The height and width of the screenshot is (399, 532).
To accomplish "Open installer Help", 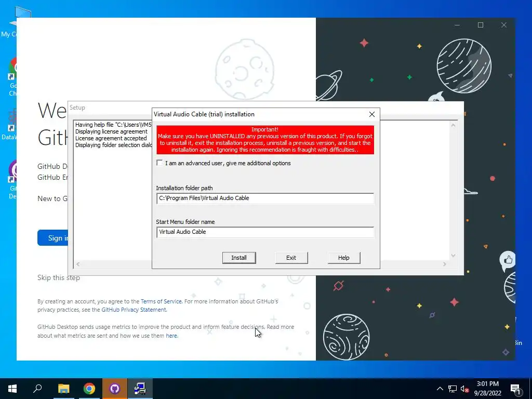I will pyautogui.click(x=344, y=258).
